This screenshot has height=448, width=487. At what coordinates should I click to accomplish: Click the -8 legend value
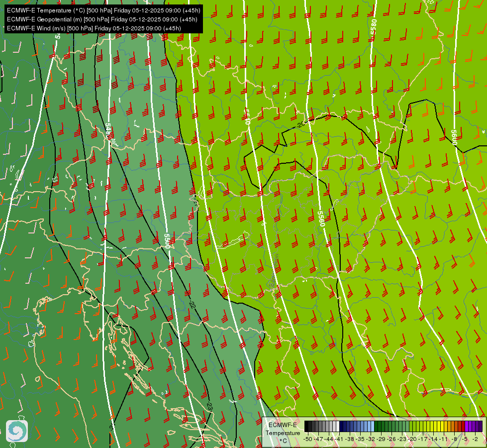454,439
